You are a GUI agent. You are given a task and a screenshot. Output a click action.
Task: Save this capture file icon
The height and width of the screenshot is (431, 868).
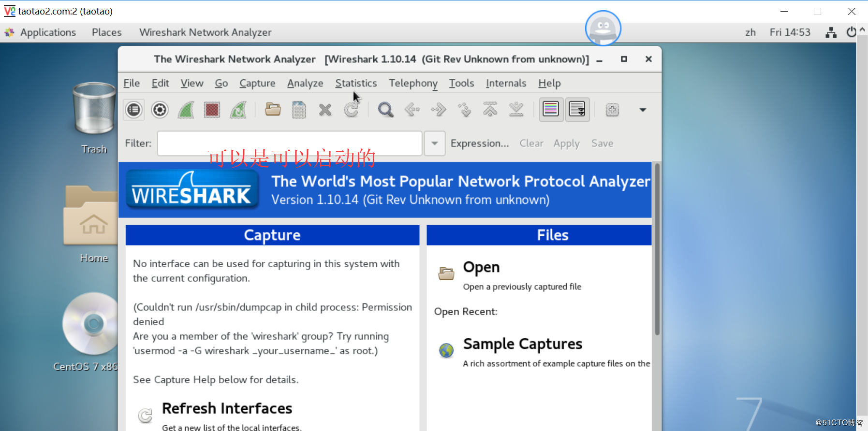coord(299,110)
